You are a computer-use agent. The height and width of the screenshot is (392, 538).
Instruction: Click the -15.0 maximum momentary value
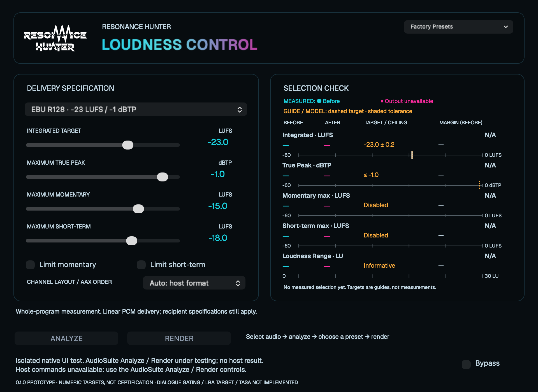218,206
